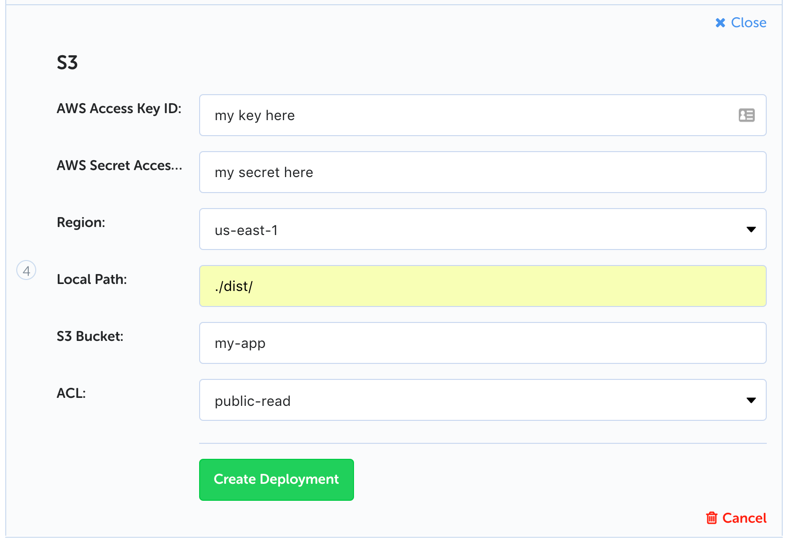Click the AWS Access Key ID label

119,108
